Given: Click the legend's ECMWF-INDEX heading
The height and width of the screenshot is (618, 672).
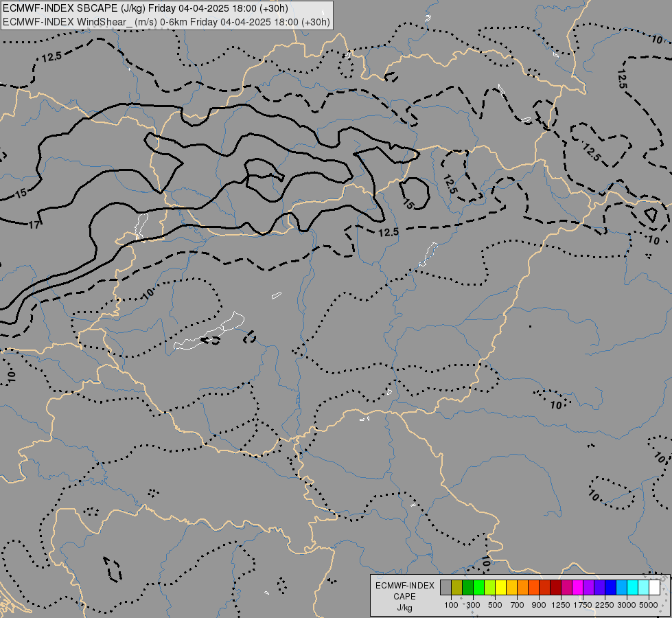Looking at the screenshot, I should tap(405, 586).
